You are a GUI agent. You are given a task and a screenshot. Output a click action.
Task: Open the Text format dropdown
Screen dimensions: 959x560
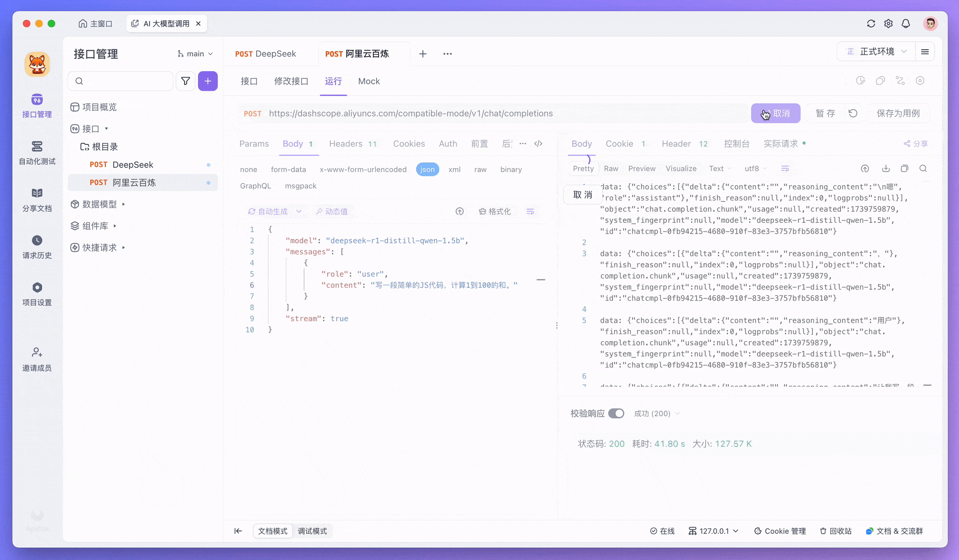coord(720,169)
